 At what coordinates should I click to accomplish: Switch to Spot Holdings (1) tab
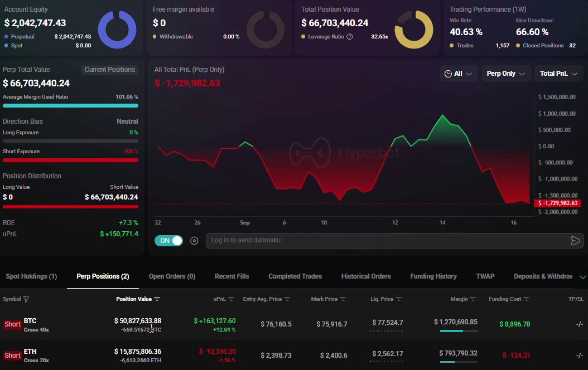tap(31, 276)
